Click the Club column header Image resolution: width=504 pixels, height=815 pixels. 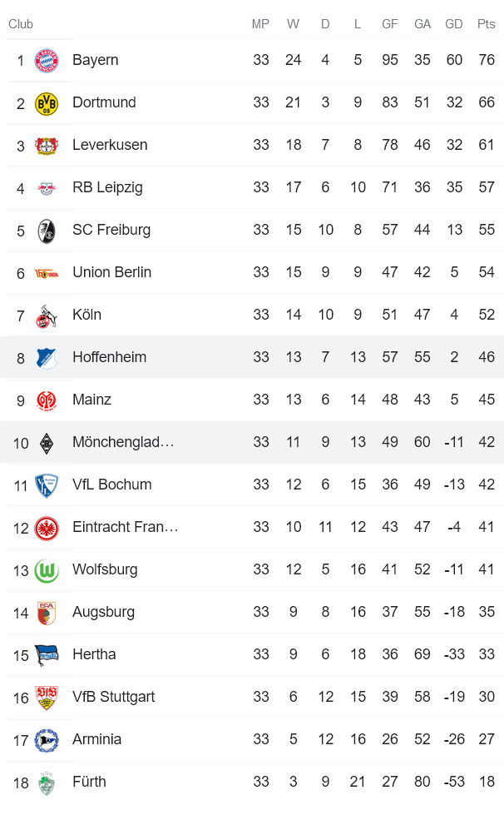pos(20,24)
